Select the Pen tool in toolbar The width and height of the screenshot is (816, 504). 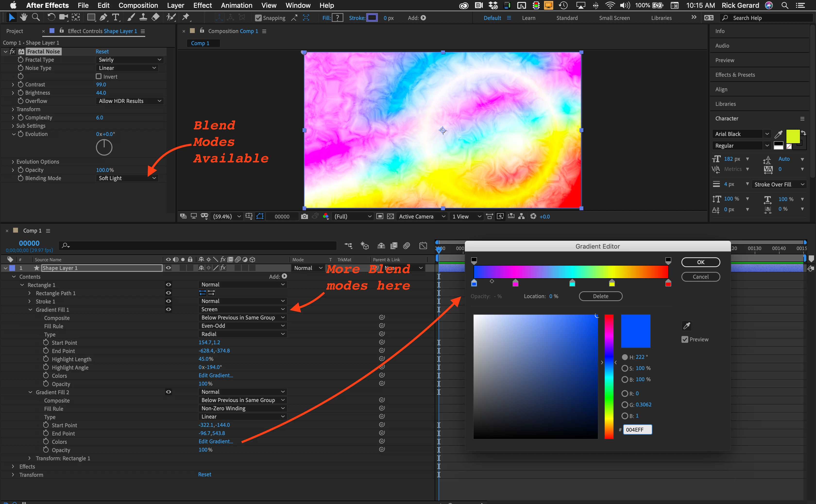[103, 17]
